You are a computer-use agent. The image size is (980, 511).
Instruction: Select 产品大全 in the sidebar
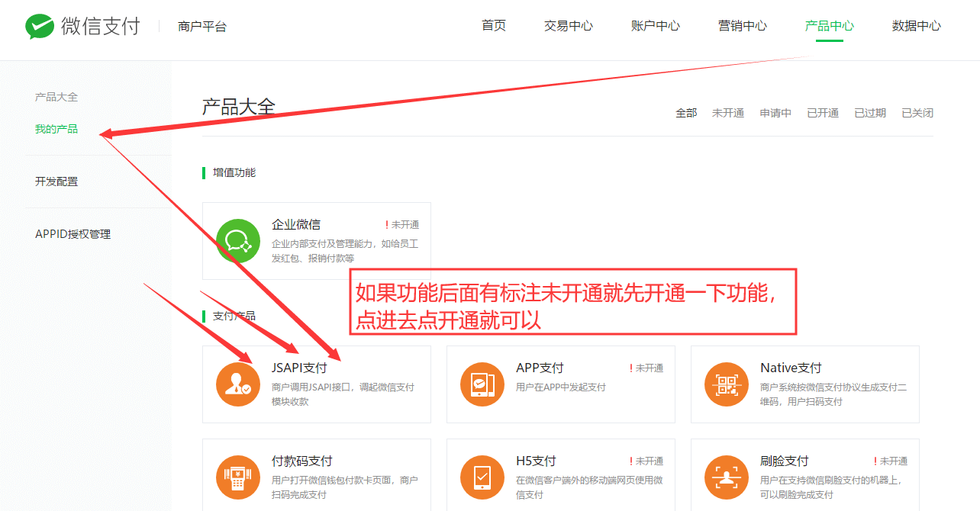[56, 97]
